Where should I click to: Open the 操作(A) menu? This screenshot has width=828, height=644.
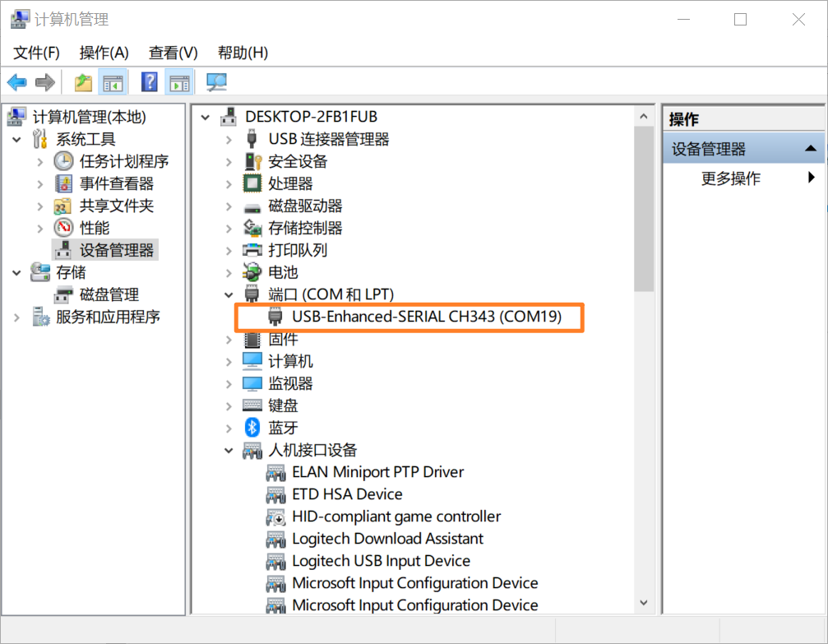[104, 52]
